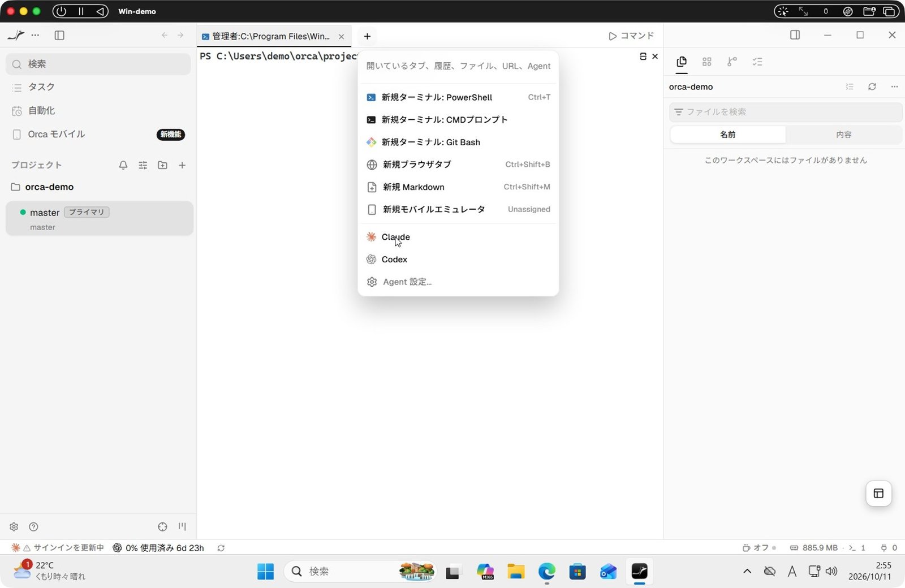Switch to the checklist panel icon
The width and height of the screenshot is (905, 588).
pos(757,62)
